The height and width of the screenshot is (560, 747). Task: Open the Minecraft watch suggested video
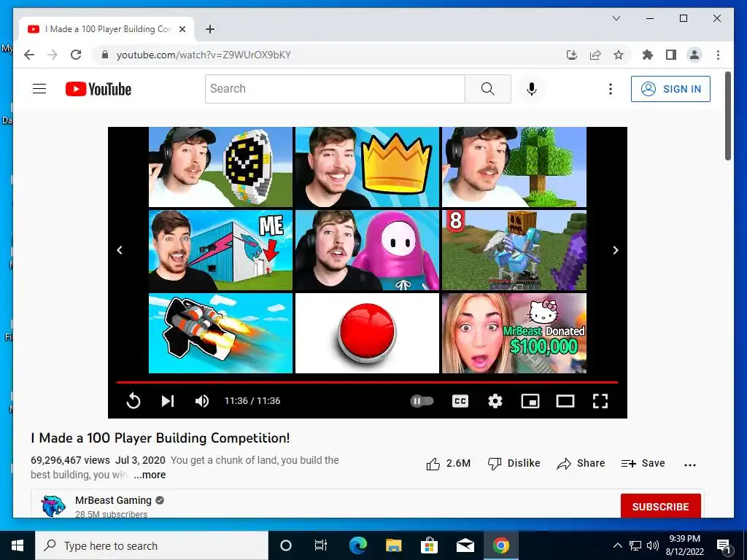point(220,167)
